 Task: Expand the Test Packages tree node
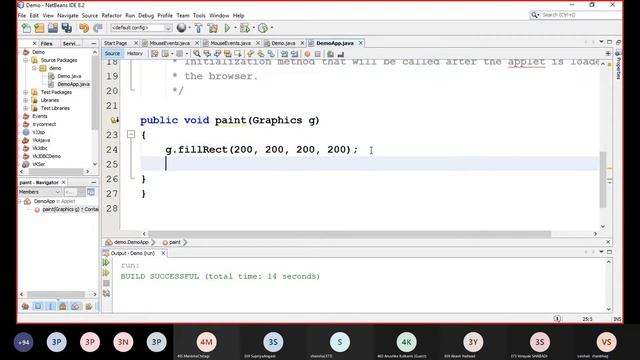coord(26,92)
